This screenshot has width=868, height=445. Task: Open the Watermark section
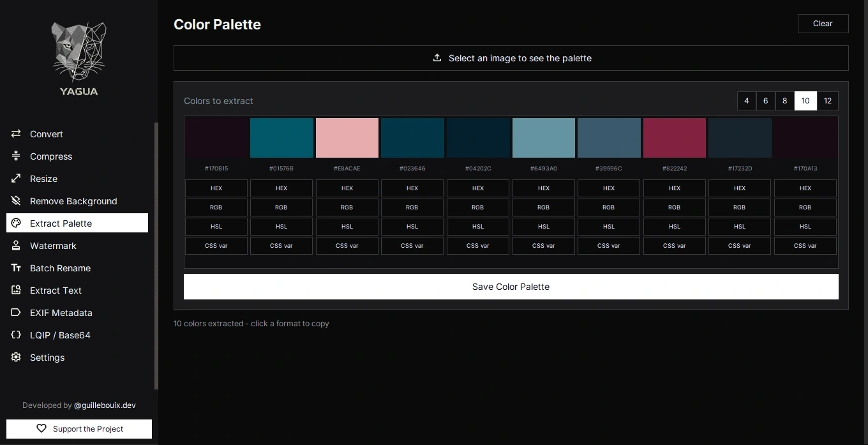coord(77,246)
